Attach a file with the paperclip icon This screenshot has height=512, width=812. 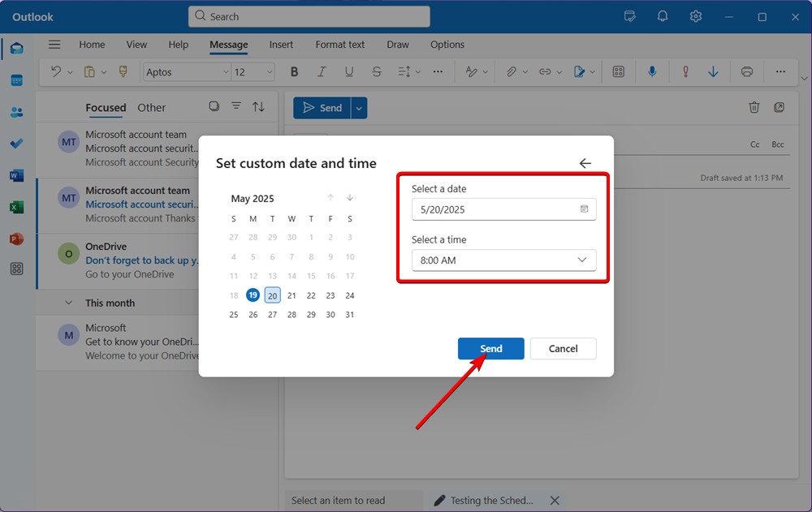click(512, 71)
